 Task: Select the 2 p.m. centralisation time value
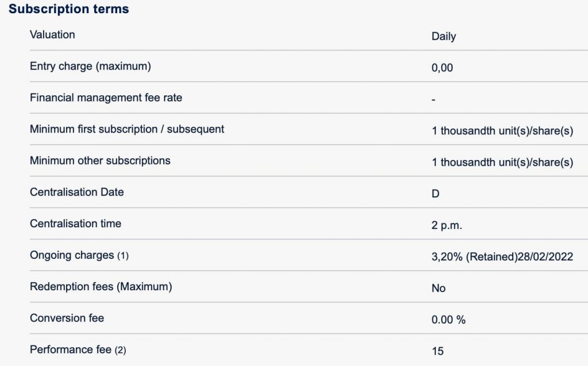pyautogui.click(x=447, y=225)
